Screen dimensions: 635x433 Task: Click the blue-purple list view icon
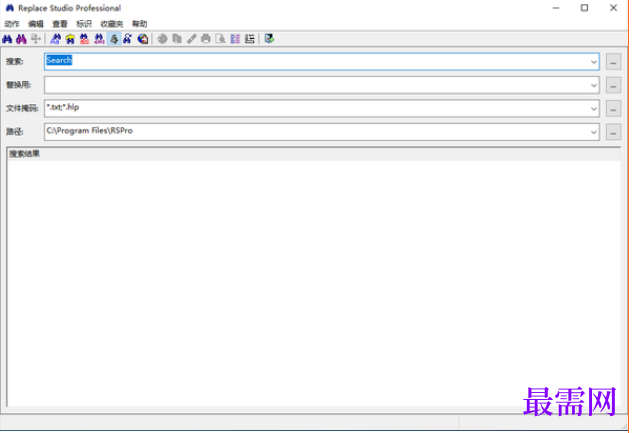click(x=235, y=39)
